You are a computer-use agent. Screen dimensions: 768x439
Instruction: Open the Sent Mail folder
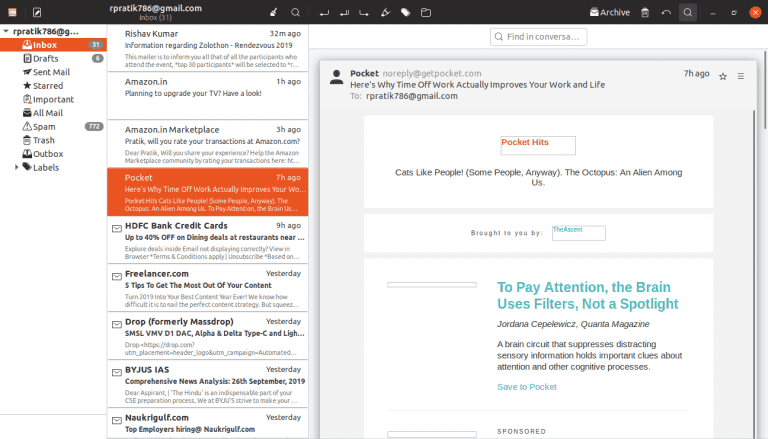tap(53, 72)
